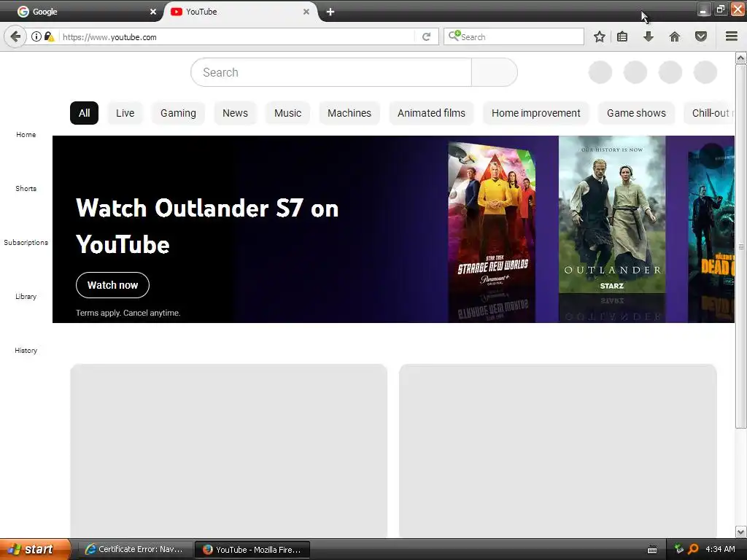Click the vertical scrollbar thumb
This screenshot has width=747, height=560.
pyautogui.click(x=741, y=246)
